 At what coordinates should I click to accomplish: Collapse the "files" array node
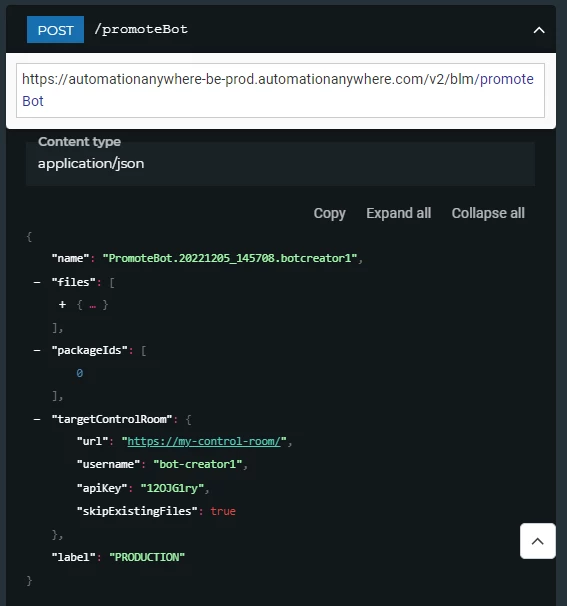click(37, 283)
